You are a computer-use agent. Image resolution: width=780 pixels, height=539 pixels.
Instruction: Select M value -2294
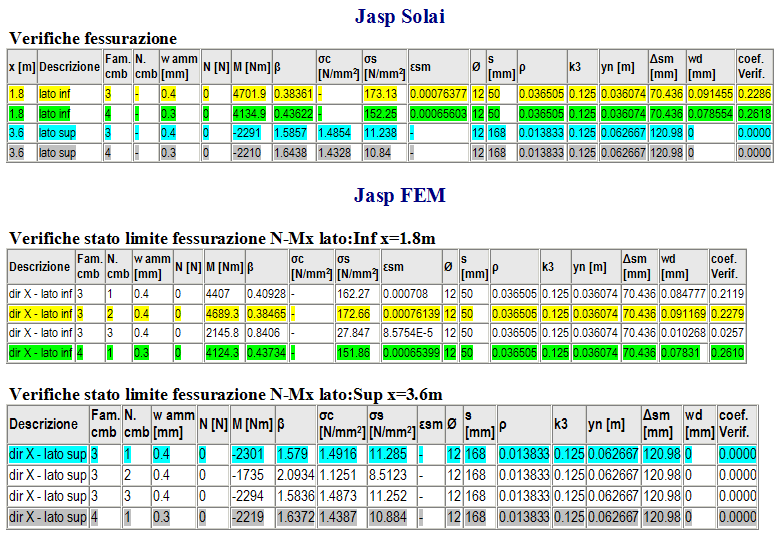point(247,496)
